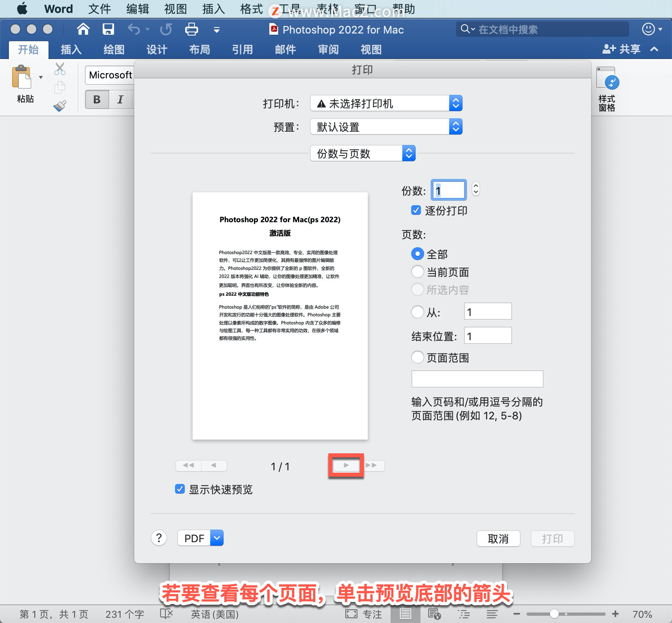Click the copies (份数) stepper arrows
Image resolution: width=672 pixels, height=623 pixels.
[476, 189]
